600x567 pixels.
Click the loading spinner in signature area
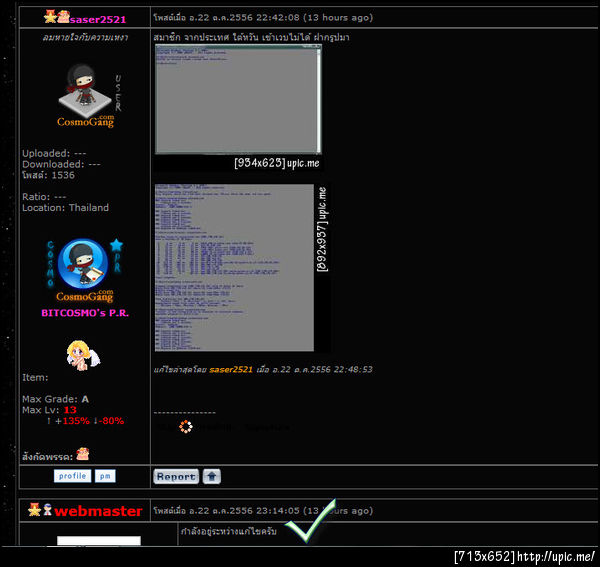186,427
